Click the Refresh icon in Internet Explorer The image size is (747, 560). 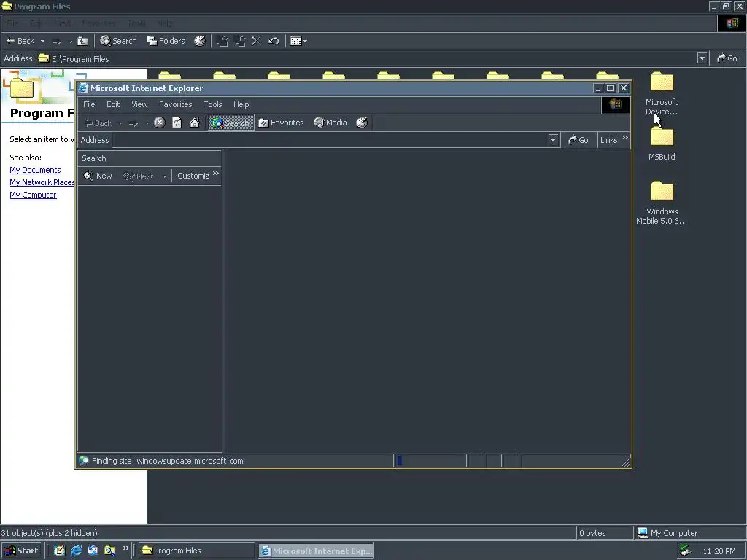[x=177, y=122]
